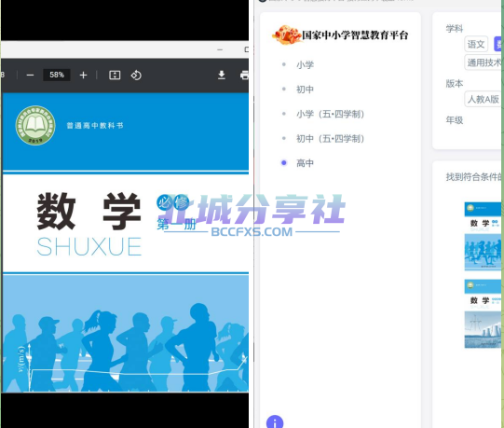Download the PDF file
504x428 pixels.
(x=222, y=76)
